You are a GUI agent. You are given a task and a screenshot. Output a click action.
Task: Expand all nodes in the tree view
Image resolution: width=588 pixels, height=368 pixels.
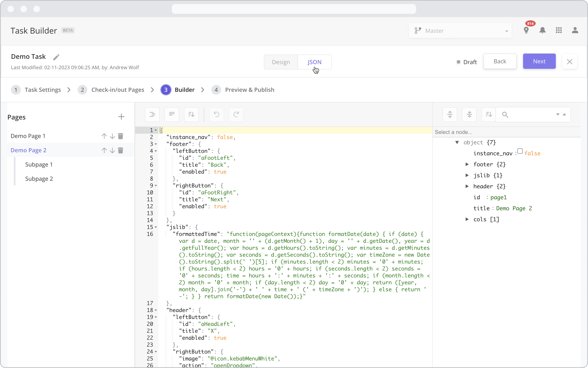tap(450, 114)
